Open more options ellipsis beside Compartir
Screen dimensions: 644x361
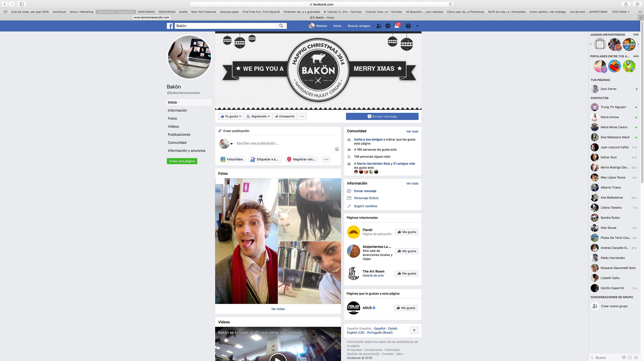tap(302, 116)
